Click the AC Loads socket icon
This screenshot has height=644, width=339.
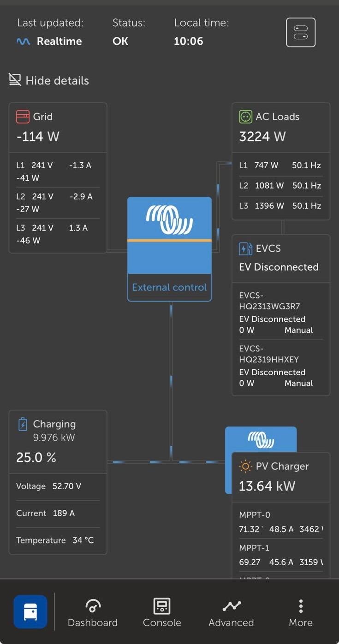click(x=245, y=117)
